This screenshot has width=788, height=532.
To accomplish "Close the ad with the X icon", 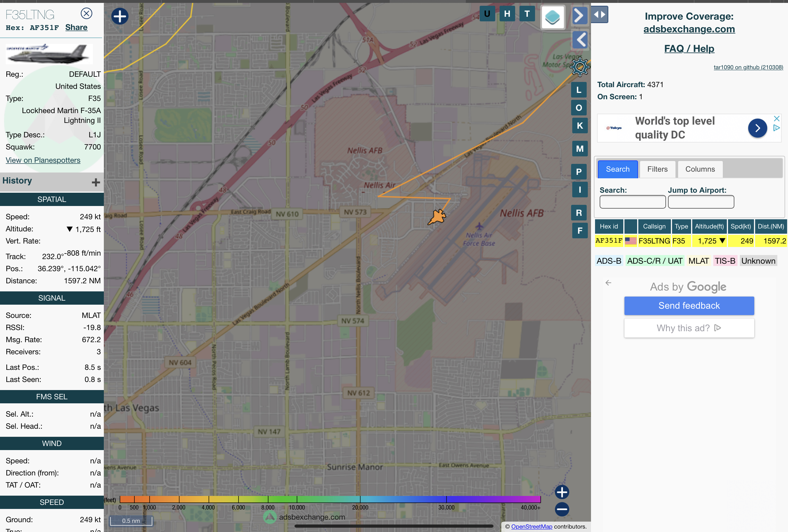I will tap(776, 118).
